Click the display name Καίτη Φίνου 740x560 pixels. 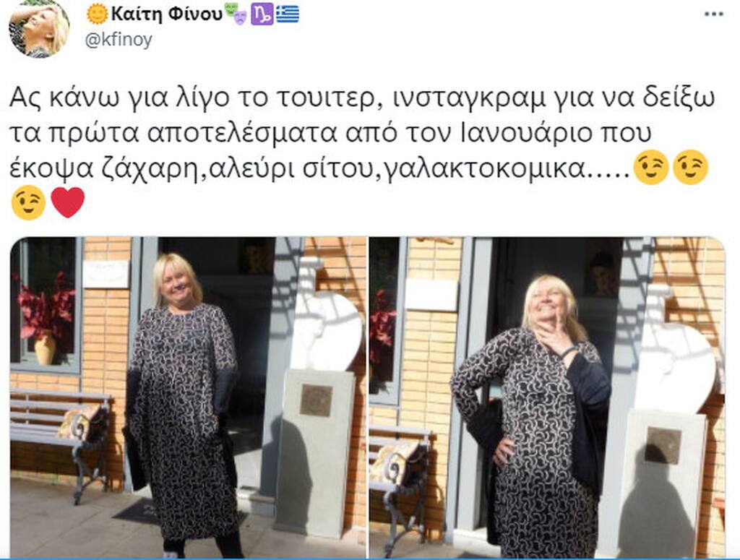167,14
